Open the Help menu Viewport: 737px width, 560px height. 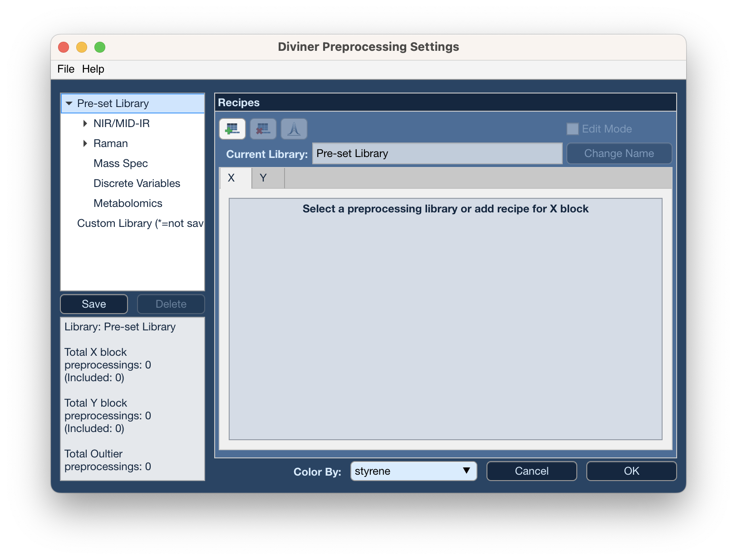[93, 69]
